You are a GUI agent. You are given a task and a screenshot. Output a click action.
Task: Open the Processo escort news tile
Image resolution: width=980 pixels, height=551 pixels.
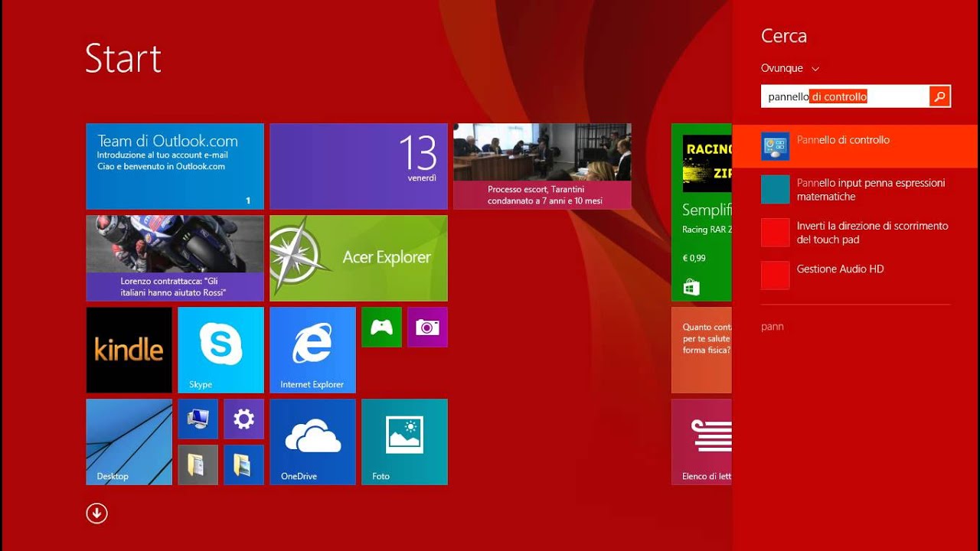[x=542, y=166]
